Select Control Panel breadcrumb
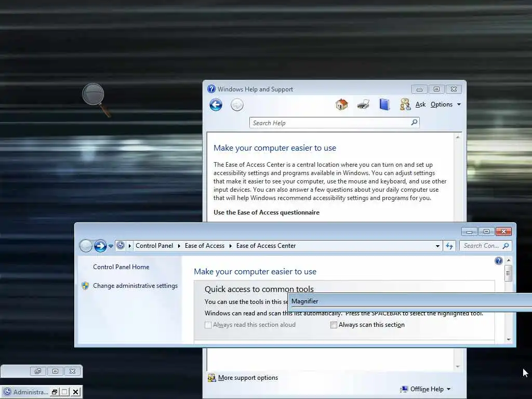532x399 pixels. point(154,246)
